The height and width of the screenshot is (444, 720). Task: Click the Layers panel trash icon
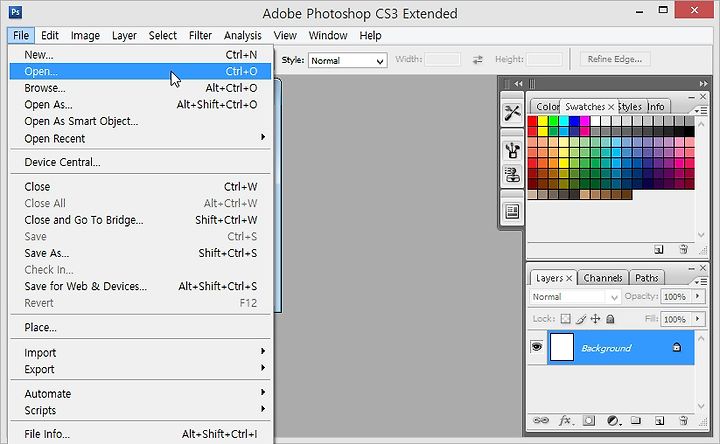tap(683, 421)
